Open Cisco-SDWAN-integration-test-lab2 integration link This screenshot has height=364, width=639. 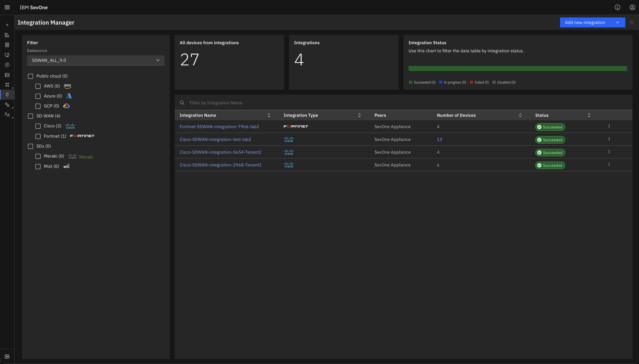(215, 139)
